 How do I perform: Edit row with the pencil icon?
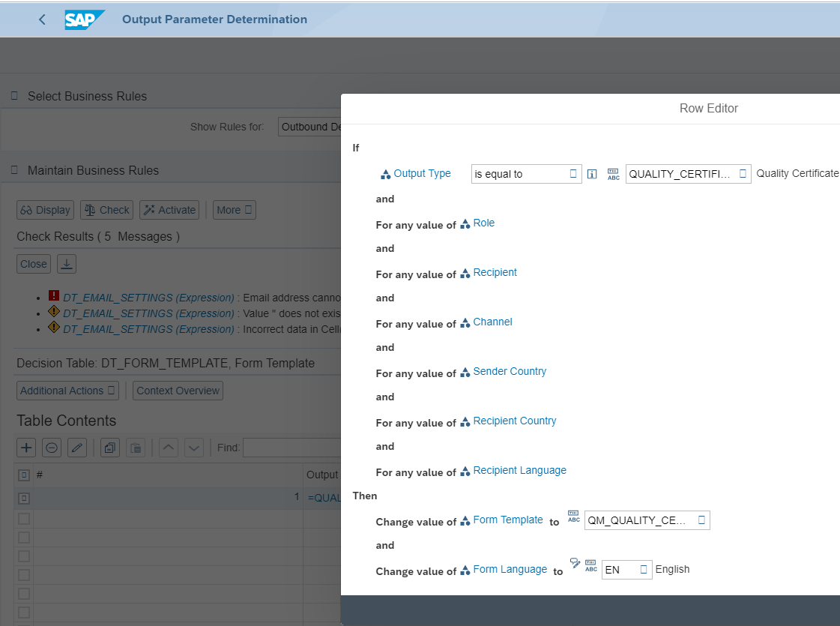click(x=77, y=448)
